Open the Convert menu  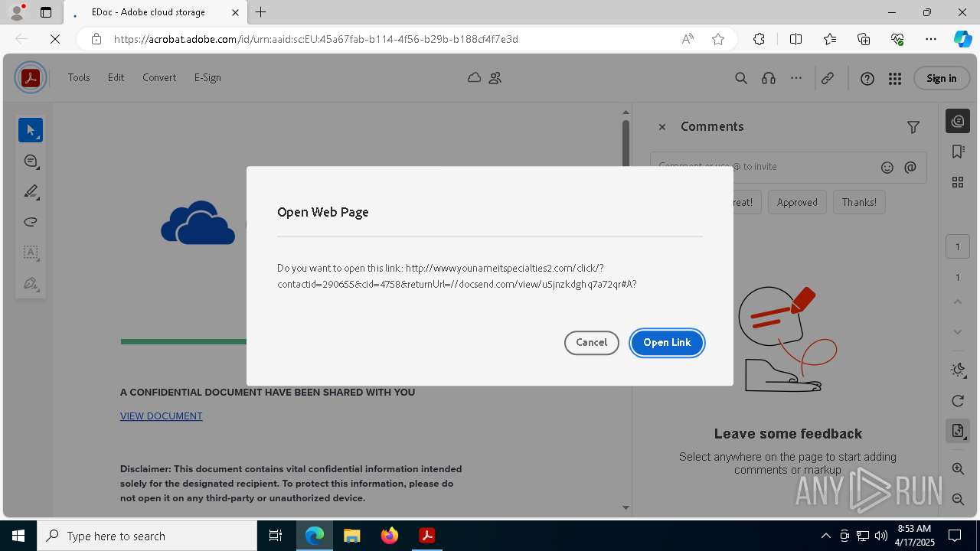159,77
